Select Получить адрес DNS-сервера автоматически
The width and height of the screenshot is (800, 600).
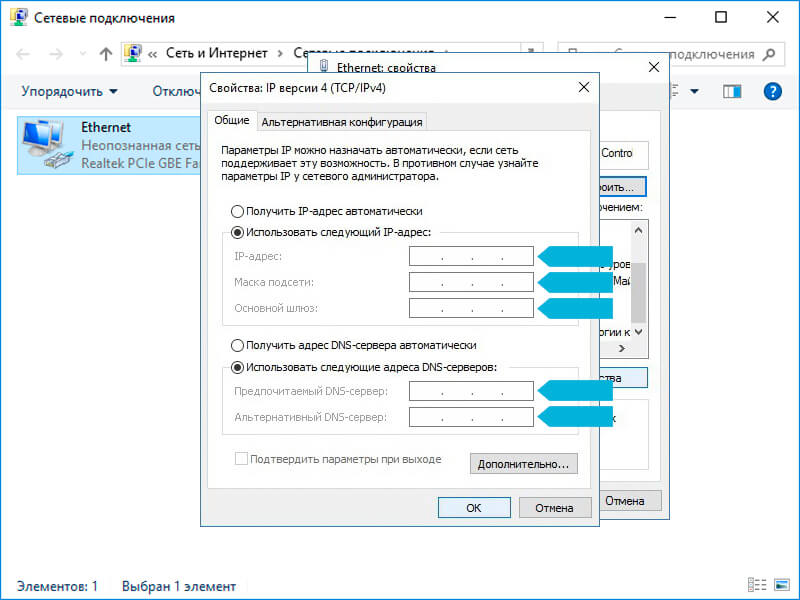click(354, 345)
